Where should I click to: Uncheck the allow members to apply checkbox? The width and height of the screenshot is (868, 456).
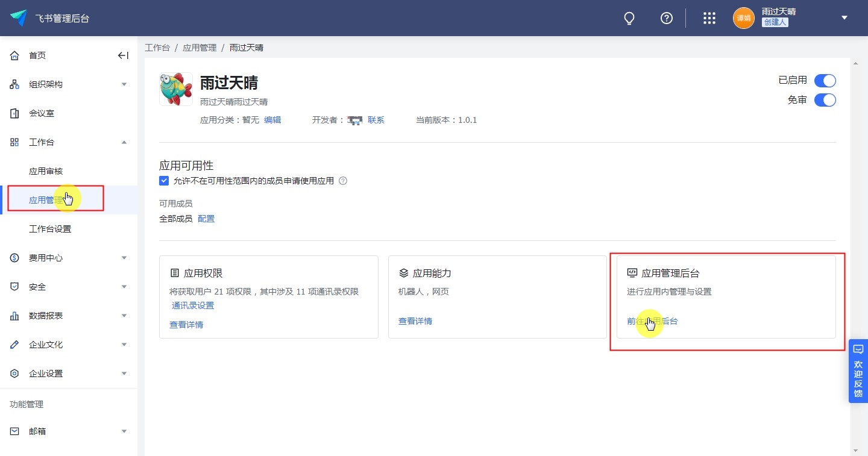click(164, 181)
